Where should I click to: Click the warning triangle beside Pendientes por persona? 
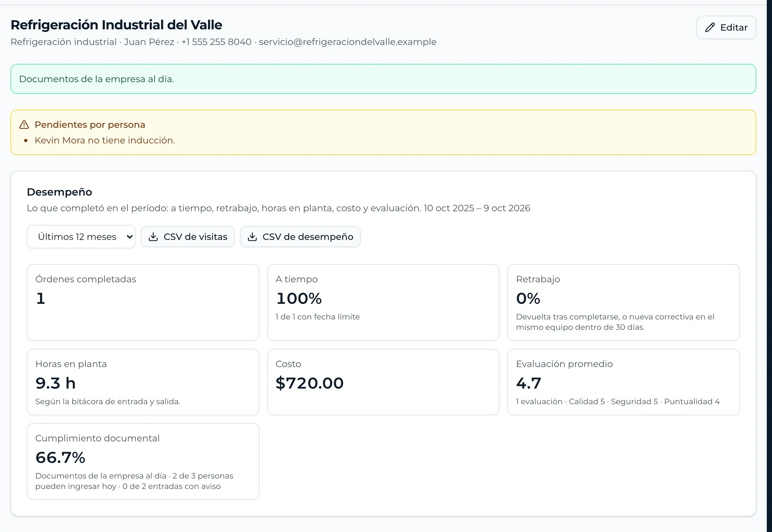coord(24,125)
